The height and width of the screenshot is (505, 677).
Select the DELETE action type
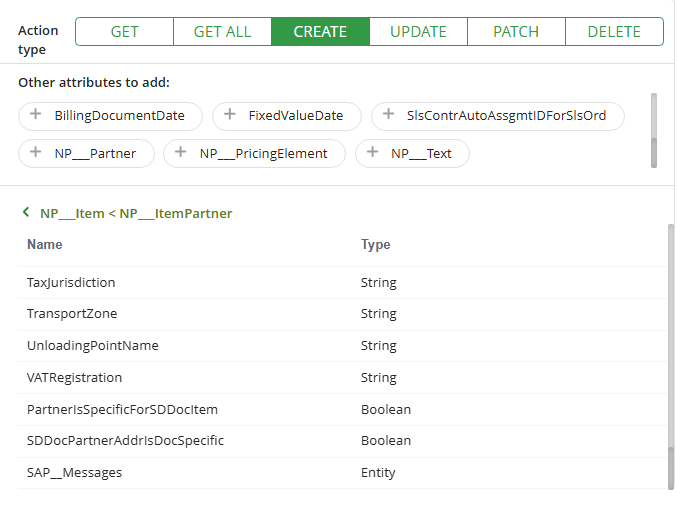point(614,32)
